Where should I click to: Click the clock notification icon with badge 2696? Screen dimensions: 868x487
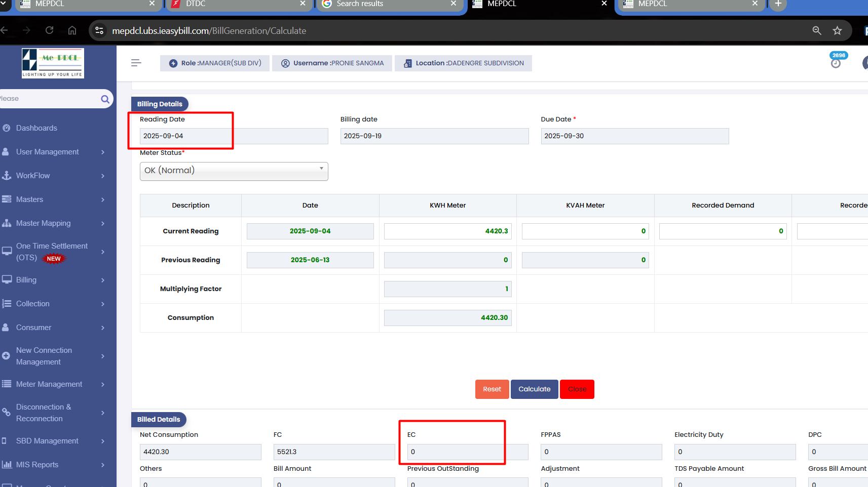pyautogui.click(x=836, y=63)
